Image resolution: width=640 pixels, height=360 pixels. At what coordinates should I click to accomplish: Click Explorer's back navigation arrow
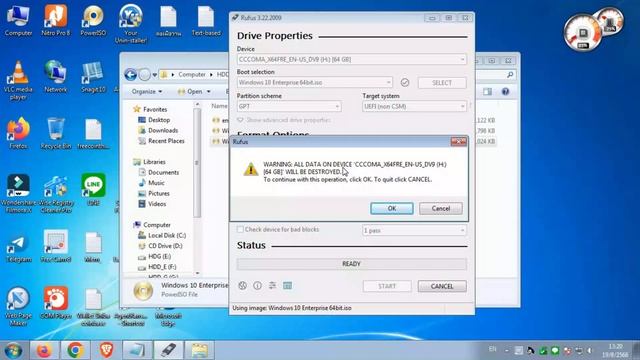coord(131,75)
